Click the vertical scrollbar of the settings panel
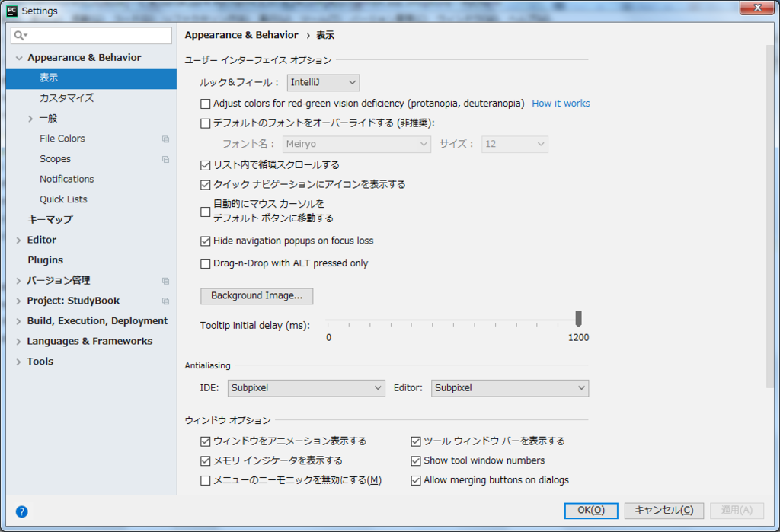This screenshot has height=532, width=780. point(770,217)
